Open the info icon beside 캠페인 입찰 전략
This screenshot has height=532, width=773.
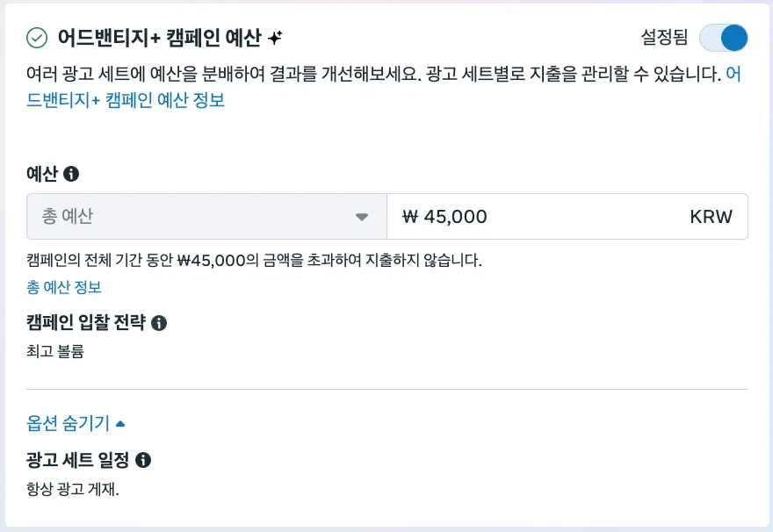click(159, 323)
